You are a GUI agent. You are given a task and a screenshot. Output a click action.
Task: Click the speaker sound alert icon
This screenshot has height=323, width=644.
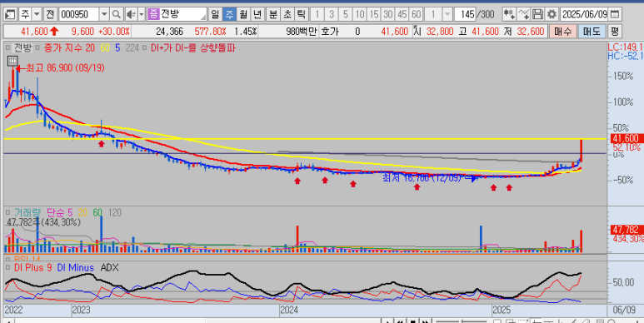[131, 15]
